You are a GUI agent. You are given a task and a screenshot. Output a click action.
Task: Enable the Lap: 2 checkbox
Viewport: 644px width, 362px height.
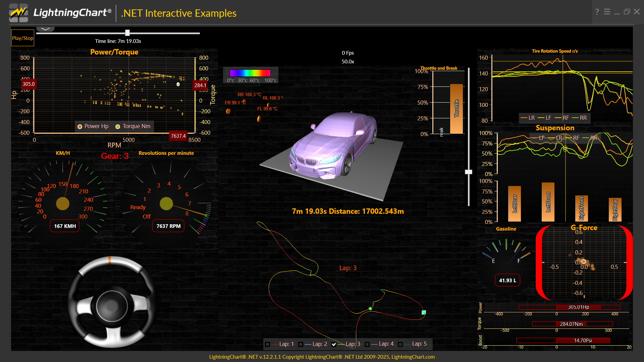pos(301,344)
